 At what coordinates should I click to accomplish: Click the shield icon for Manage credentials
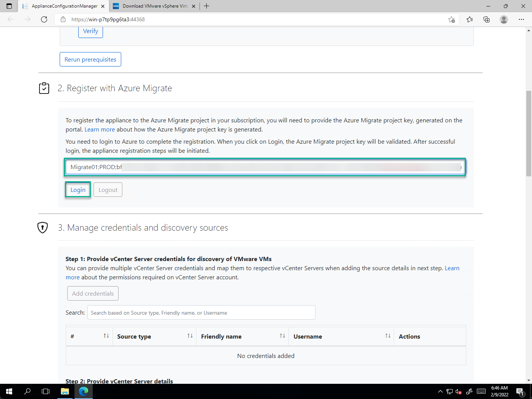(x=43, y=228)
